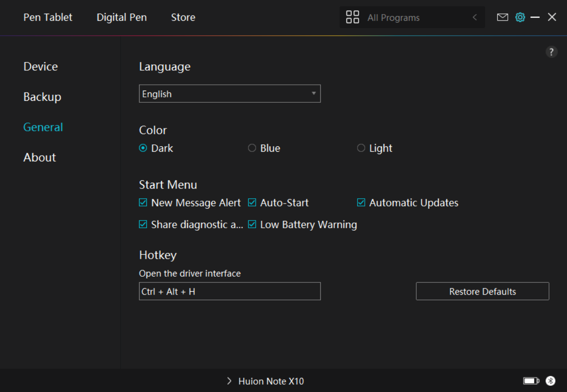Click the Restore Defaults button

coord(482,292)
